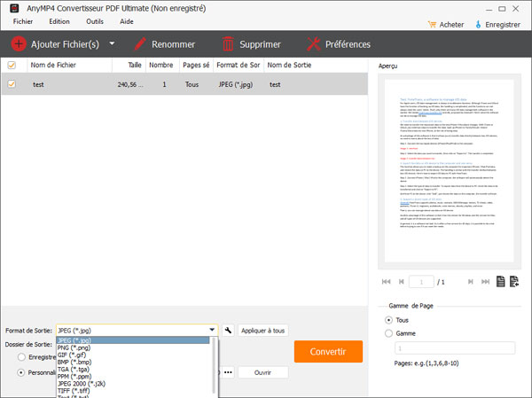Screen dimensions: 532x398
Task: Open the Fichier menu
Action: coord(23,20)
